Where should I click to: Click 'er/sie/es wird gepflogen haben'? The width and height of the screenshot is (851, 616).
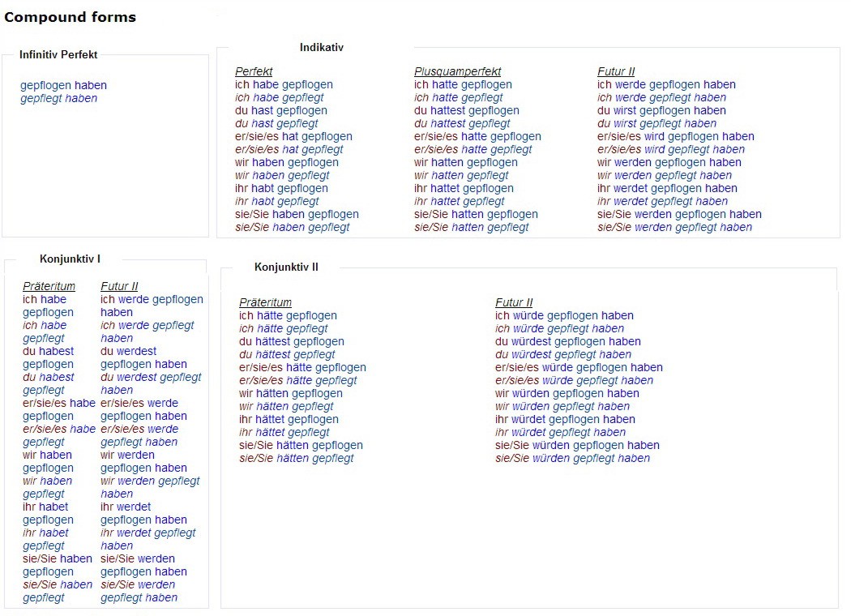point(675,136)
